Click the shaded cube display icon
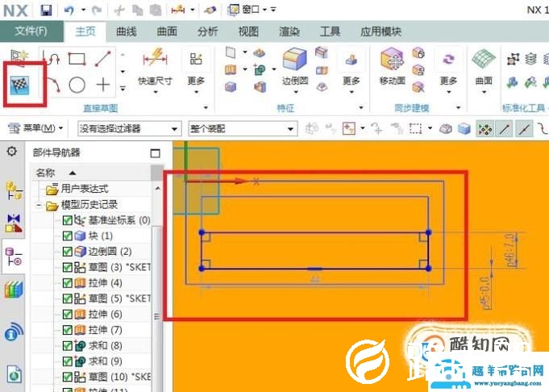The width and height of the screenshot is (549, 392). pos(464,129)
